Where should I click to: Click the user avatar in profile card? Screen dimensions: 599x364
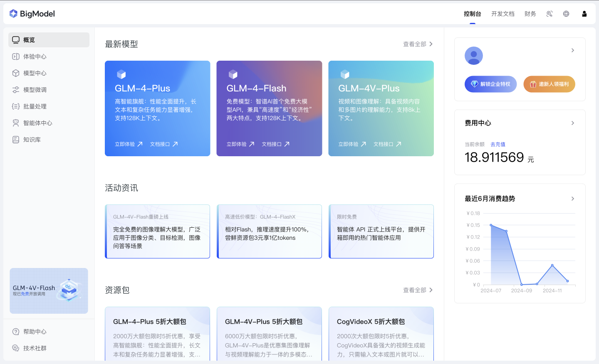(474, 56)
